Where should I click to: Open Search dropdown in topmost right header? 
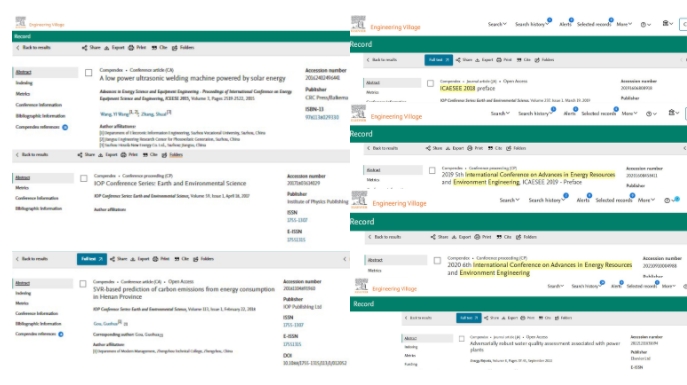[x=497, y=24]
